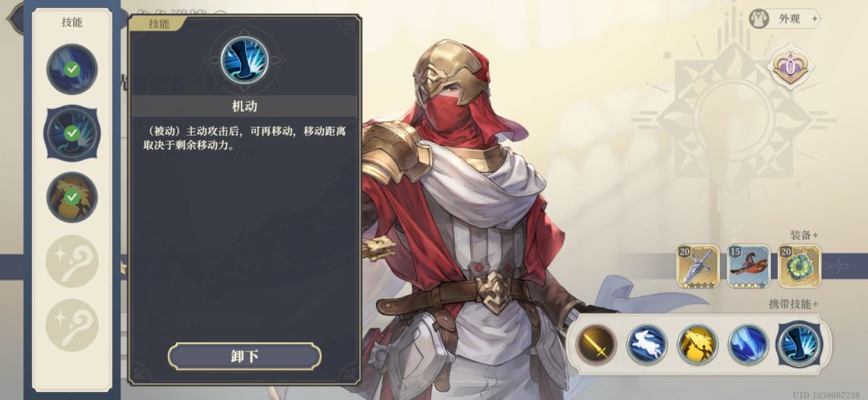Screen dimensions: 868x400
Task: Click the 卸下 unequip button
Action: (x=244, y=357)
